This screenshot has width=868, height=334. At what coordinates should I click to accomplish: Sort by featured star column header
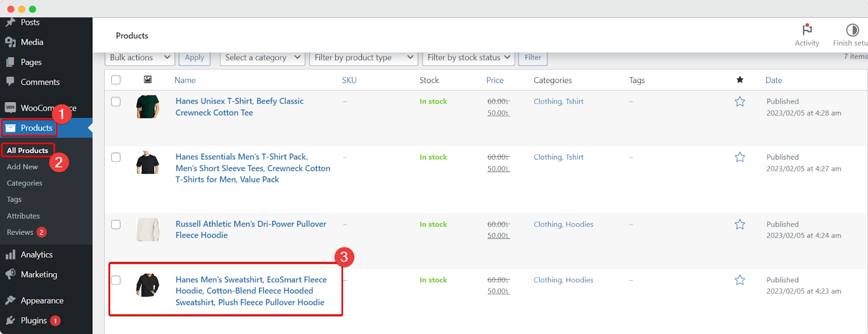coord(739,80)
